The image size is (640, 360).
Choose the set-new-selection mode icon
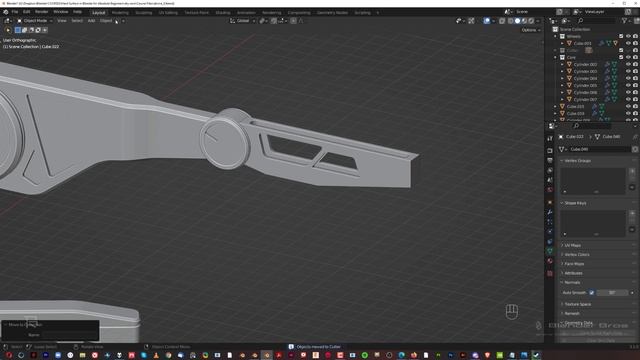tap(18, 30)
